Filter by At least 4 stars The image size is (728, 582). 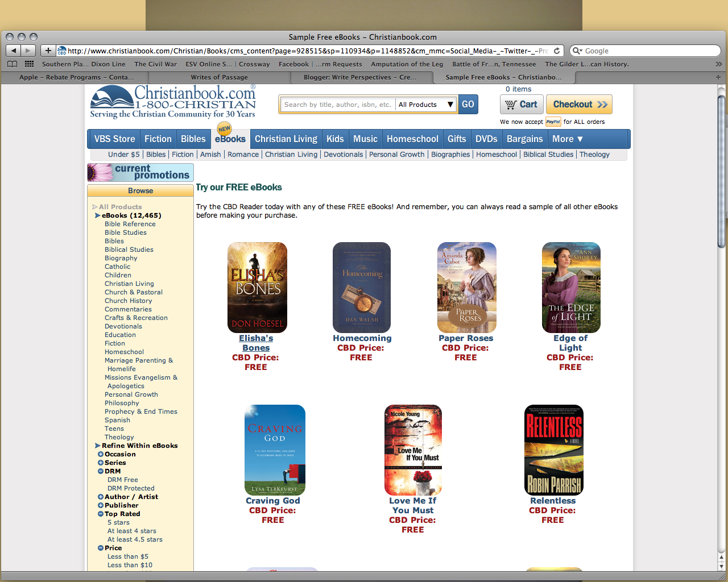[132, 531]
